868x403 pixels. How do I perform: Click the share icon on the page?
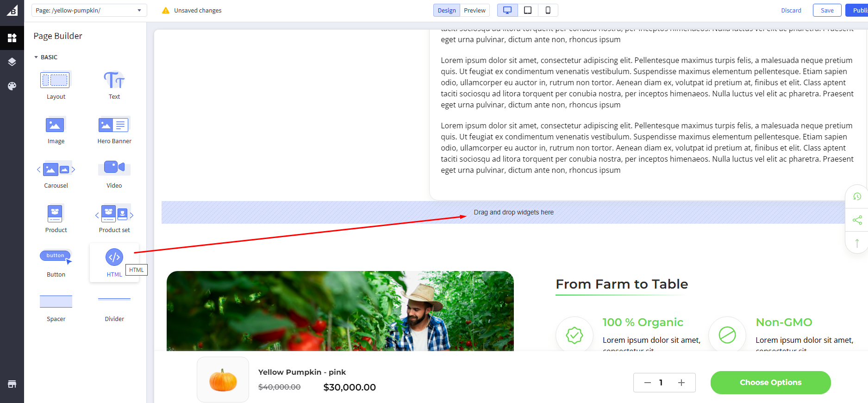(857, 220)
